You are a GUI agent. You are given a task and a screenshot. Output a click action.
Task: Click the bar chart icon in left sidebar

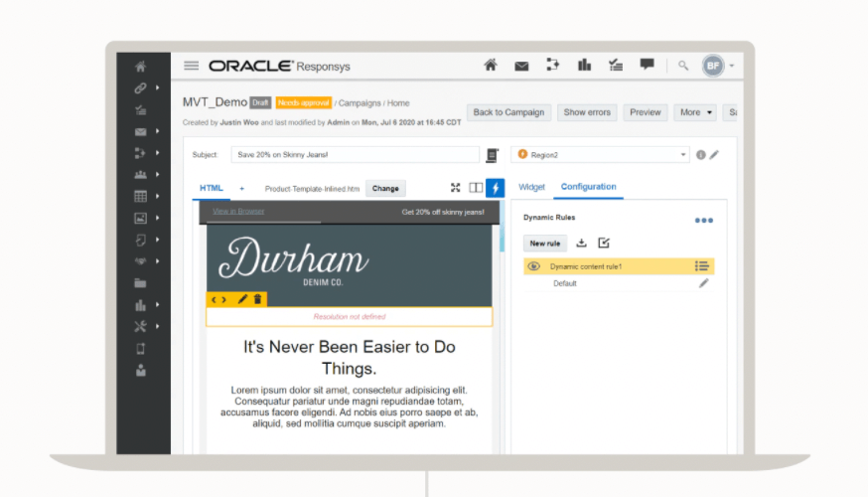point(141,305)
